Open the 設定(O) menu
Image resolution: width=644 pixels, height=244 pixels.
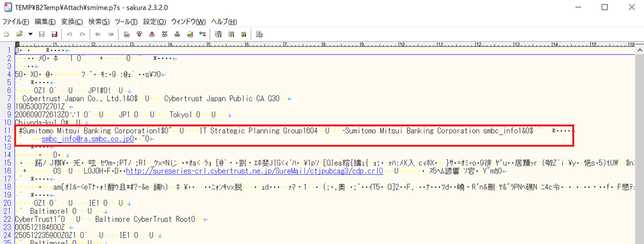(155, 22)
